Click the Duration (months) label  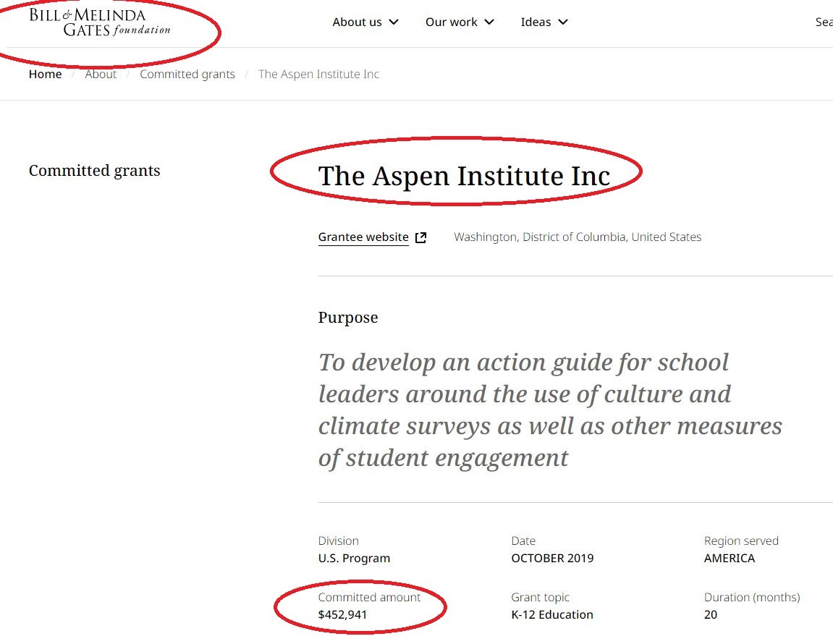[x=752, y=597]
